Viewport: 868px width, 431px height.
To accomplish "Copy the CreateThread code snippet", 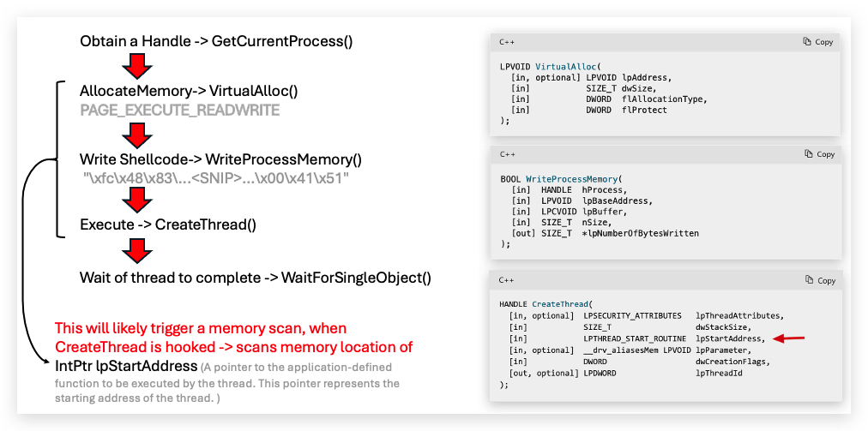I will tap(820, 280).
